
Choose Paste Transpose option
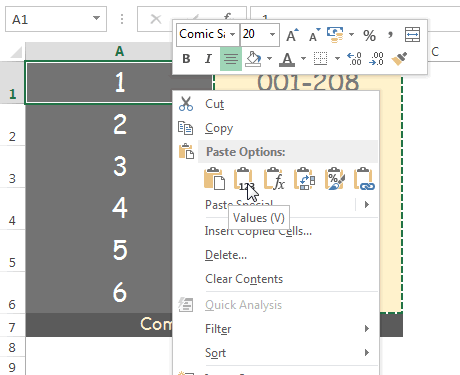click(304, 179)
